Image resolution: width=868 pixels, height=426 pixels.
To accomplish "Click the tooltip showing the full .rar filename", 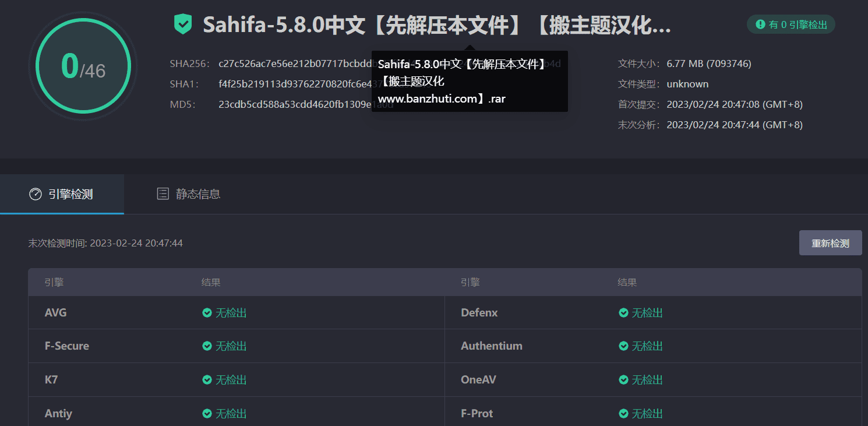I will (x=470, y=82).
